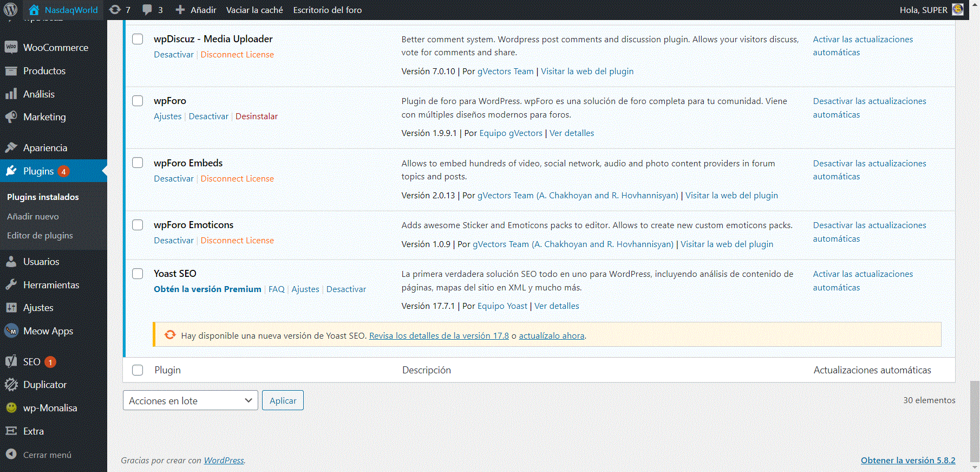Deactivate the wpForo plugin

[x=208, y=116]
